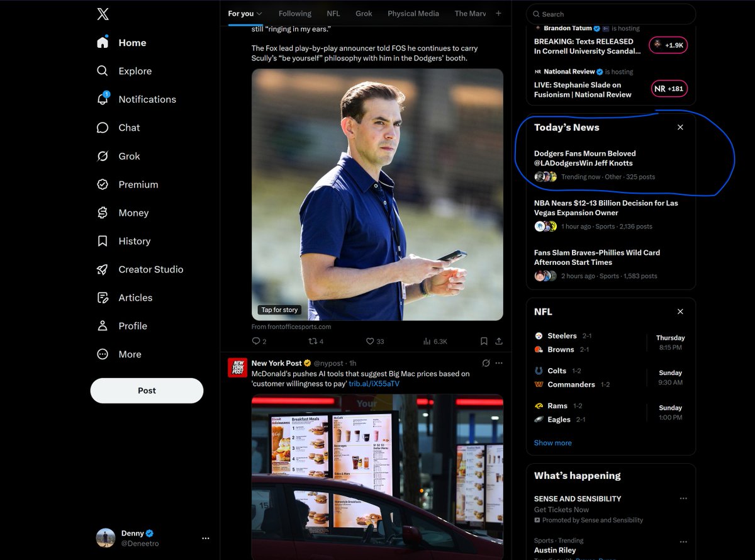View analytics for the 6.3K views post
Viewport: 755px width, 560px height.
(435, 341)
